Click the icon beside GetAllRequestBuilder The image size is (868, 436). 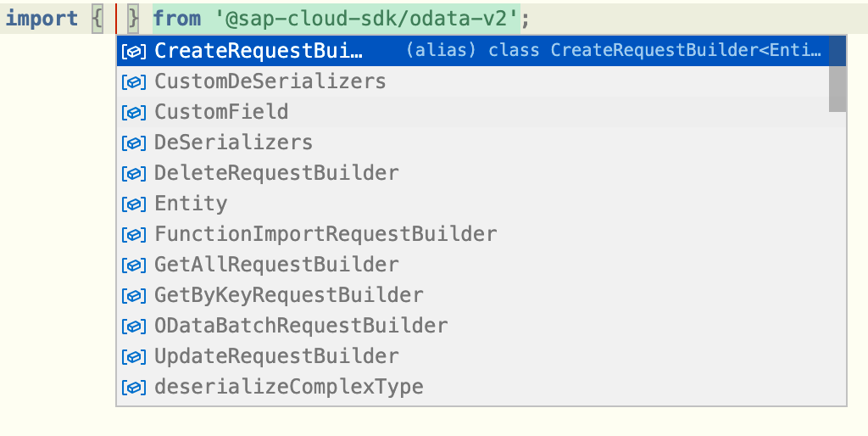pyautogui.click(x=134, y=265)
